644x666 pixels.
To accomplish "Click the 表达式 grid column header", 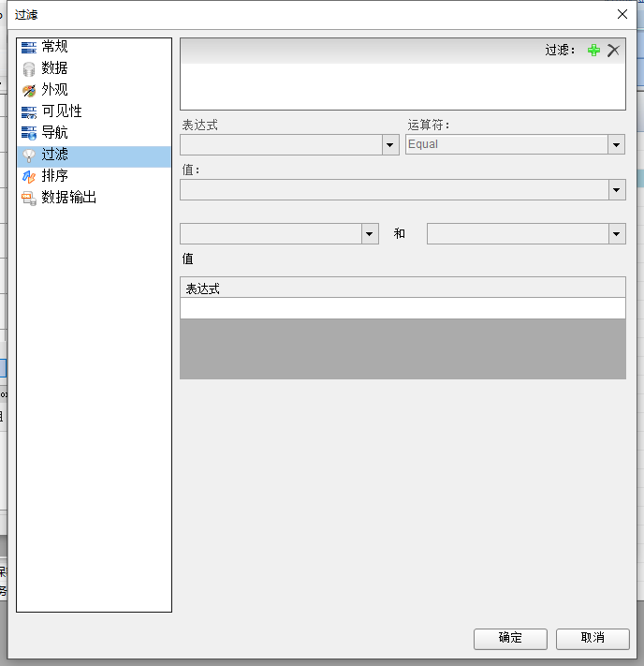I will click(x=402, y=288).
